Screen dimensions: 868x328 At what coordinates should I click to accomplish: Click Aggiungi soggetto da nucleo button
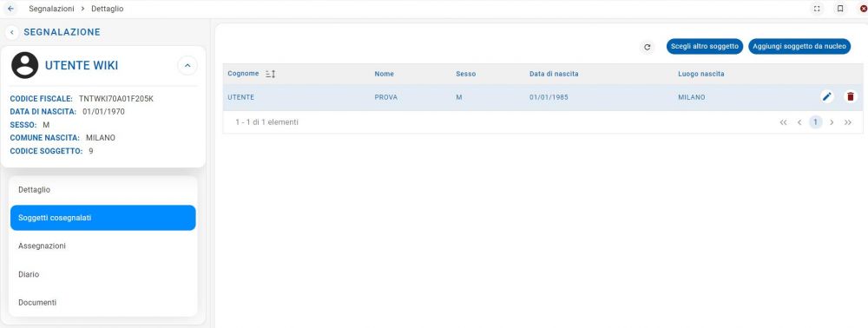799,47
